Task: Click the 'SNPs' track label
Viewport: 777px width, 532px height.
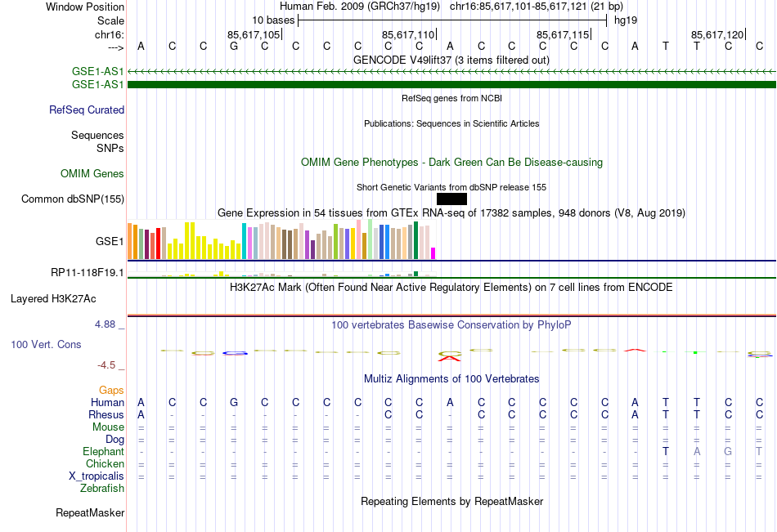Action: pyautogui.click(x=110, y=148)
